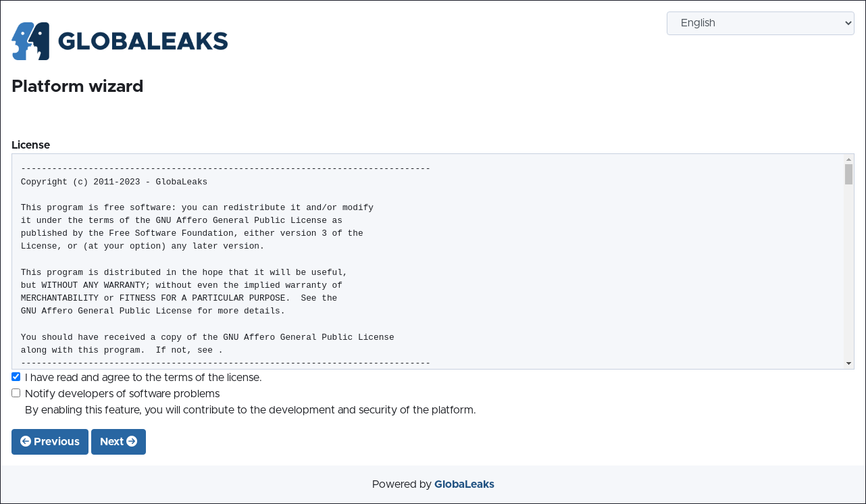Click the license box scroll-down arrow
Viewport: 866px width, 504px height.
848,363
